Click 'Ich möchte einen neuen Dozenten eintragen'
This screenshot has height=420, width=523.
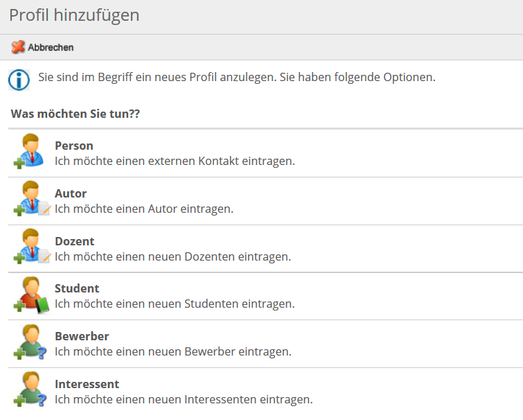pos(172,257)
